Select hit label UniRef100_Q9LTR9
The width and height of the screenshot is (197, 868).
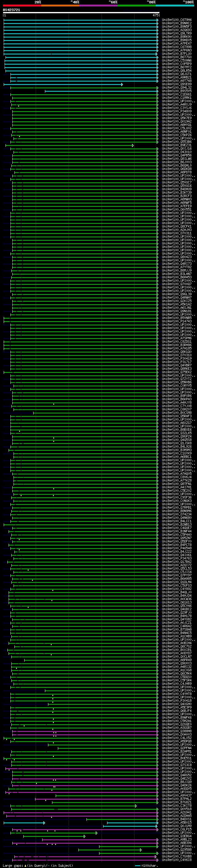[x=177, y=33]
